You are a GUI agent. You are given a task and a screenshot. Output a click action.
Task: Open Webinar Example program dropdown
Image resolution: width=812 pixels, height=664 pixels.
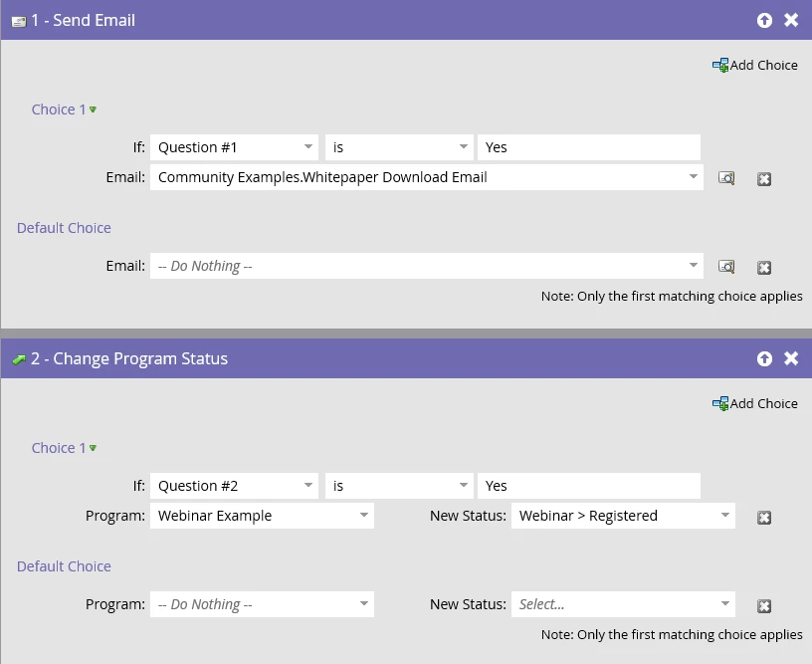[262, 516]
